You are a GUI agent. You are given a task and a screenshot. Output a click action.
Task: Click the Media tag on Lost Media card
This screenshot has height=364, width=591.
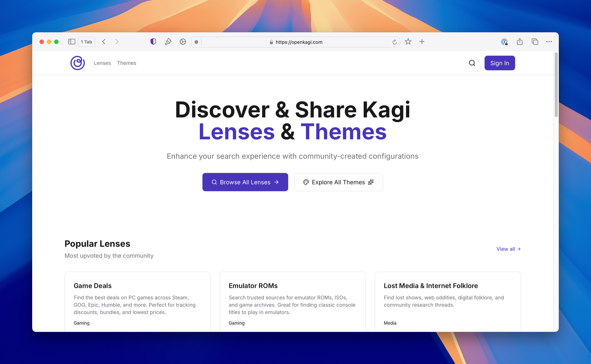tap(390, 323)
